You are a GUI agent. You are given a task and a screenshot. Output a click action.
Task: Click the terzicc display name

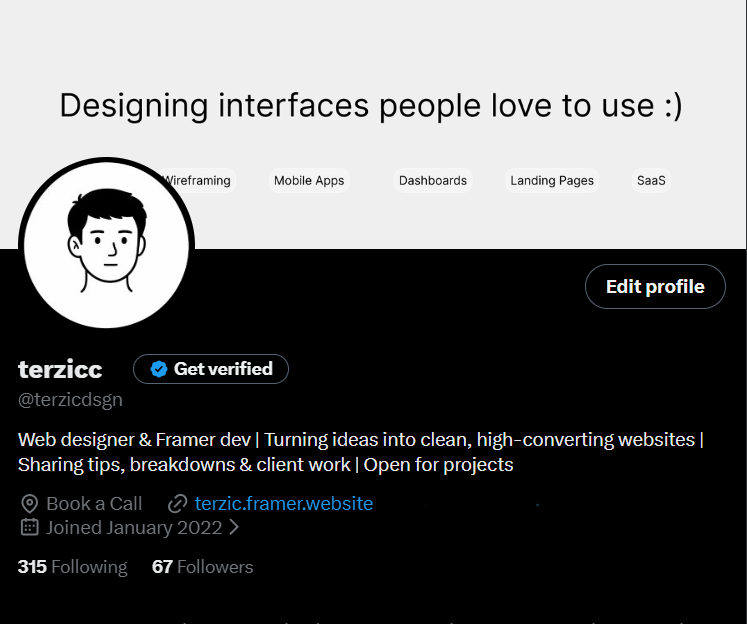60,369
